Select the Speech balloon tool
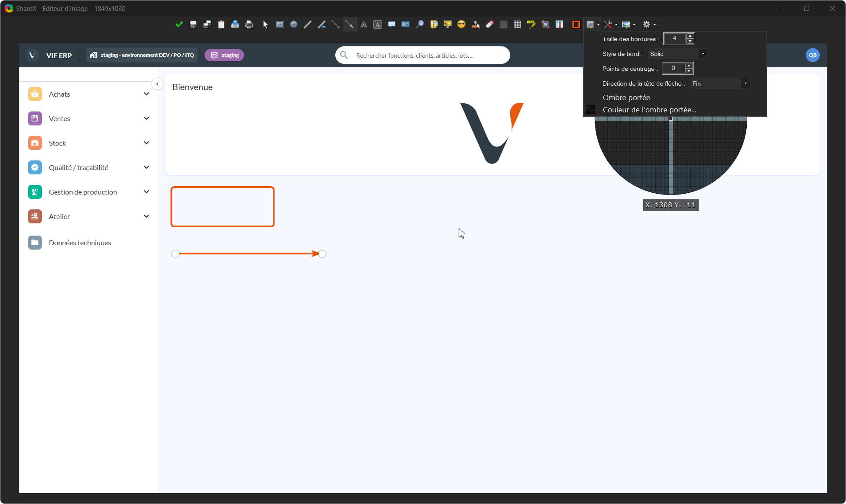846x504 pixels. (392, 24)
